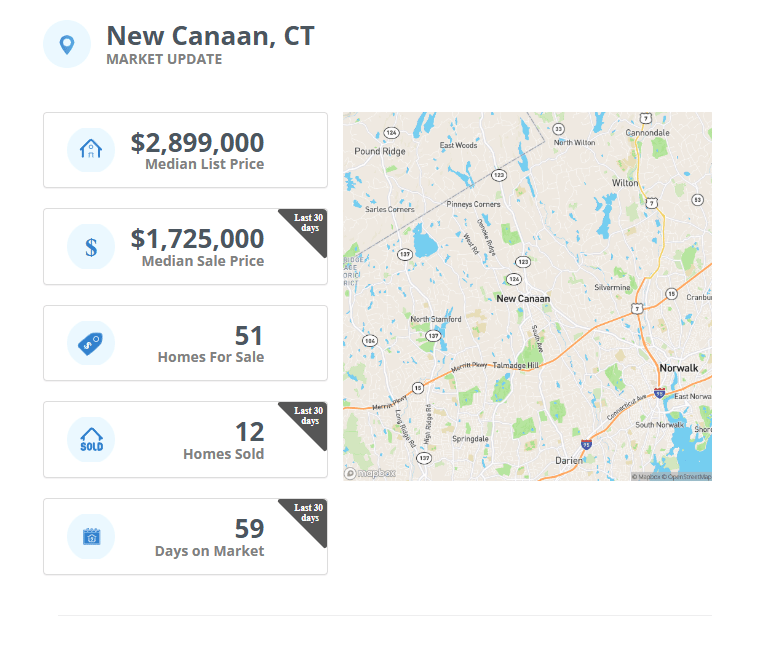Screen dimensions: 764x645
Task: Click the Last 30 days badge on Homes Sold
Action: pyautogui.click(x=307, y=421)
